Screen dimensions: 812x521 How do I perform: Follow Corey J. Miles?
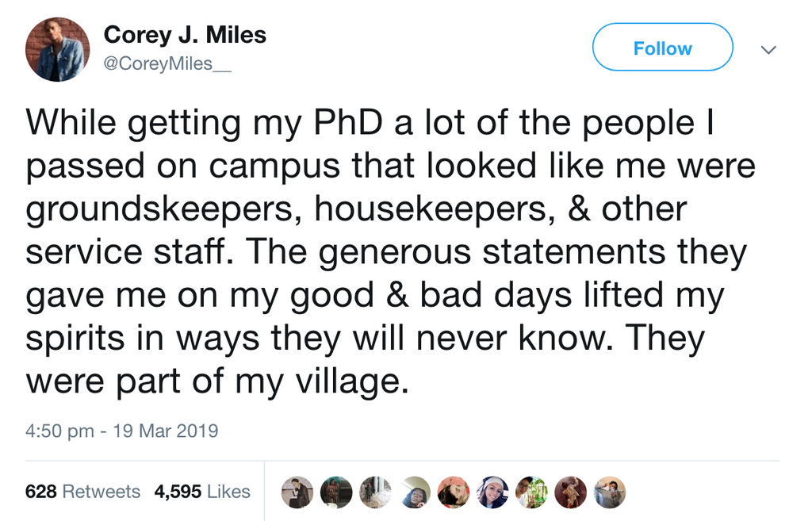pos(662,48)
